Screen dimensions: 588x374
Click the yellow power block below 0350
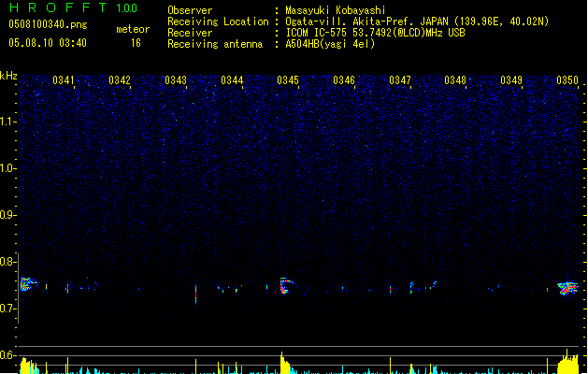(568, 362)
